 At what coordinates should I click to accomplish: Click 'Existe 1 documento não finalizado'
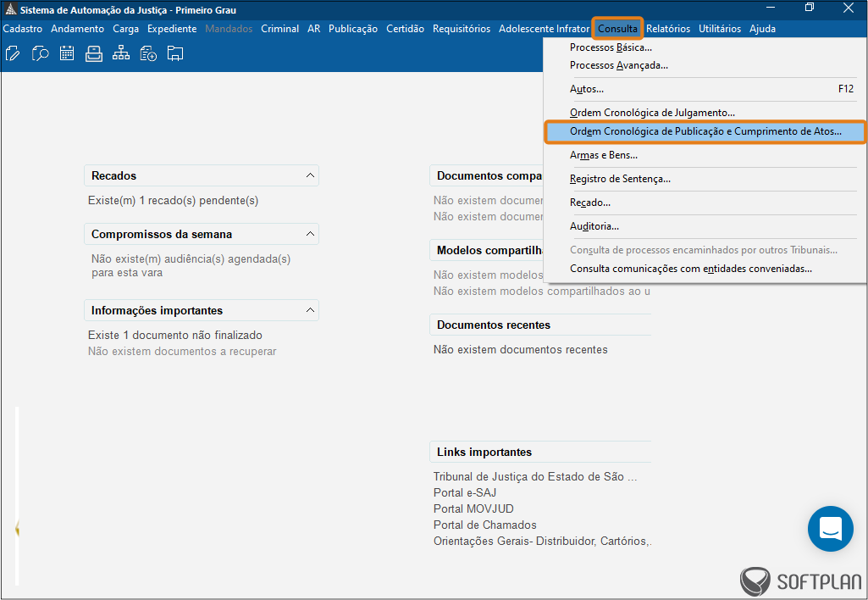coord(175,336)
